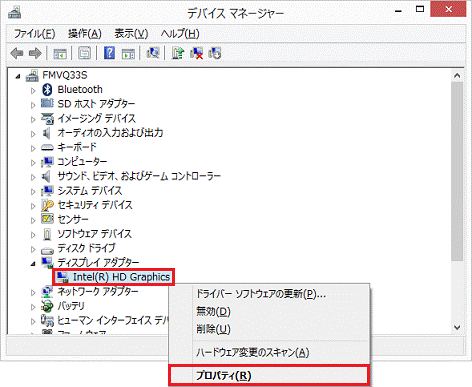Select the コンピューター tree label
472x387 pixels.
82,162
